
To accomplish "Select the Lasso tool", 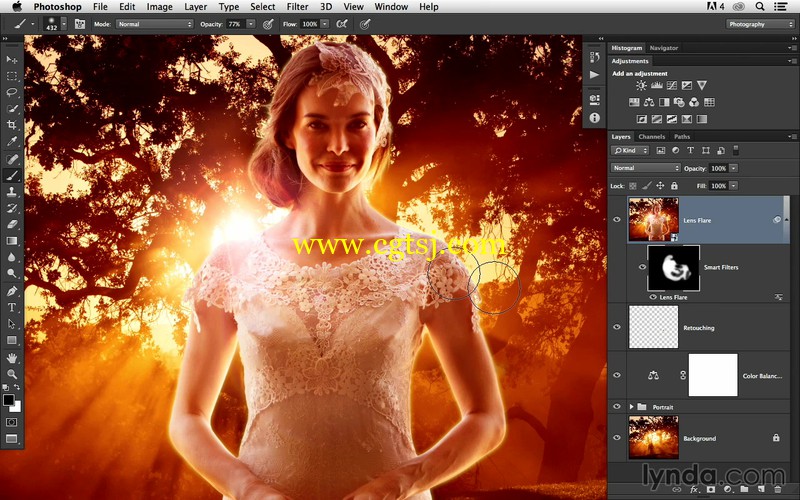I will [x=12, y=92].
